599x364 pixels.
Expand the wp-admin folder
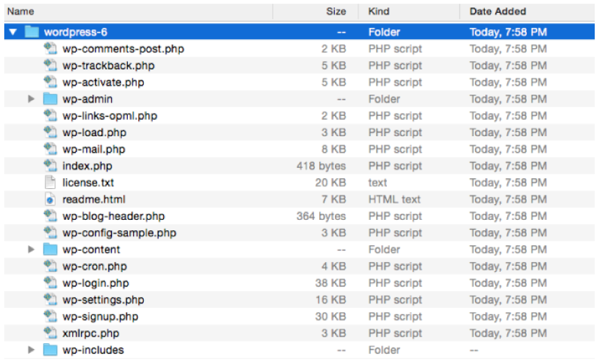pos(31,99)
